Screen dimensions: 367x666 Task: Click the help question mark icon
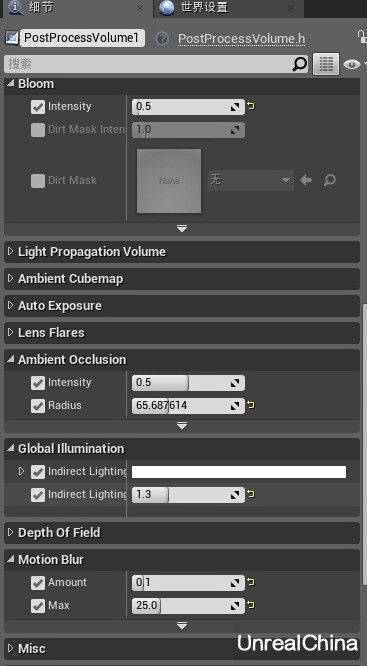coord(162,39)
